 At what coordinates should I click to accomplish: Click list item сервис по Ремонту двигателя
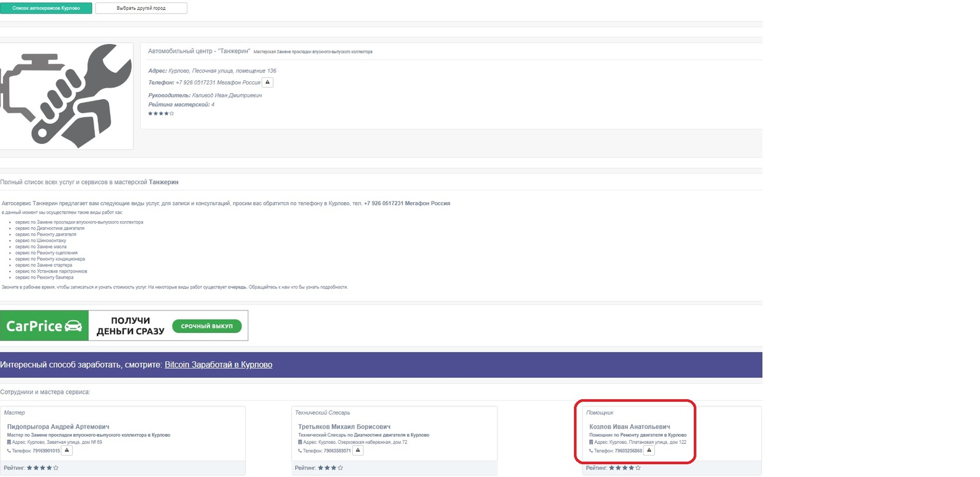click(46, 235)
